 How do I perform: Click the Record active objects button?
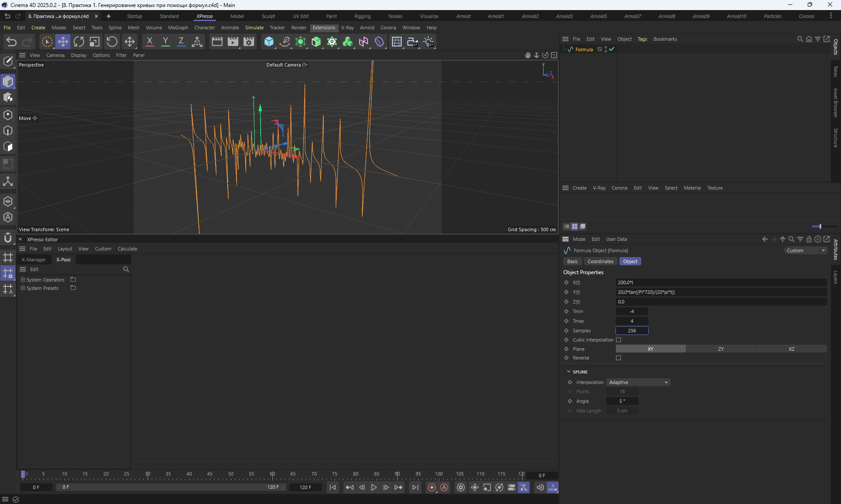point(432,487)
